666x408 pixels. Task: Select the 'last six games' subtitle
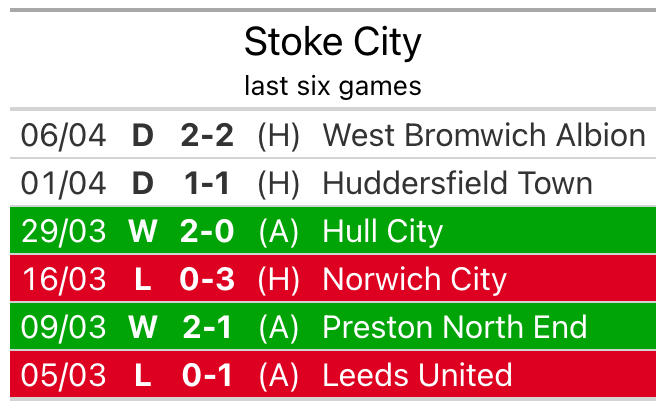(333, 86)
